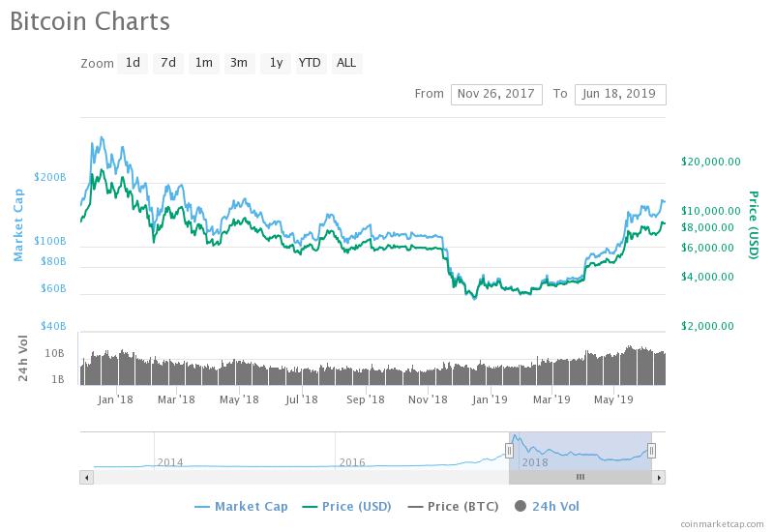Select the YTD zoom button

[310, 63]
